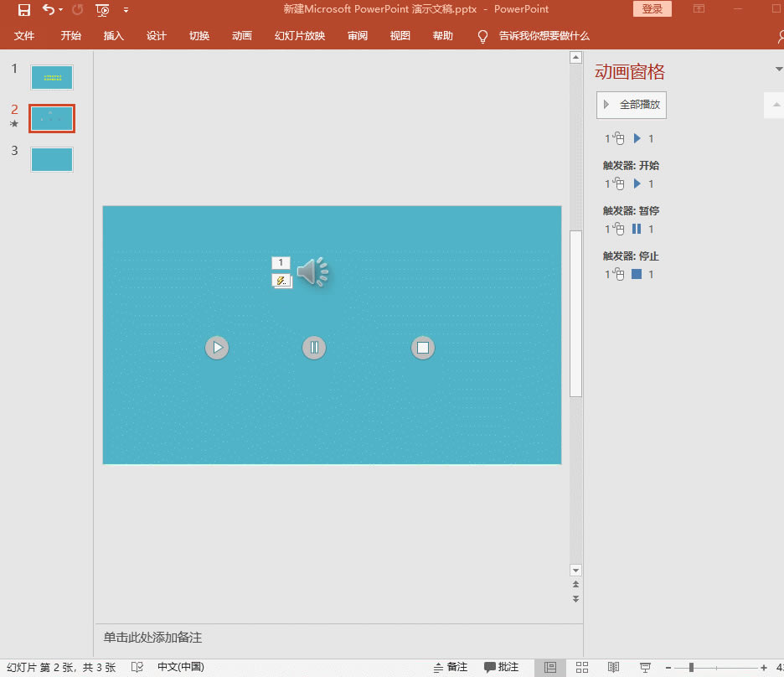Image resolution: width=784 pixels, height=677 pixels.
Task: Open the 动画 ribbon tab
Action: point(242,36)
